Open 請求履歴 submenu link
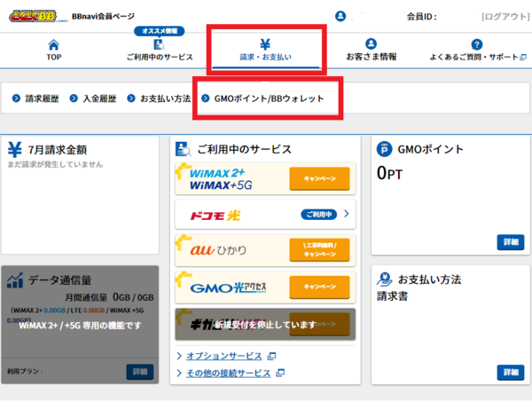Viewport: 532px width, 401px height. pos(36,98)
